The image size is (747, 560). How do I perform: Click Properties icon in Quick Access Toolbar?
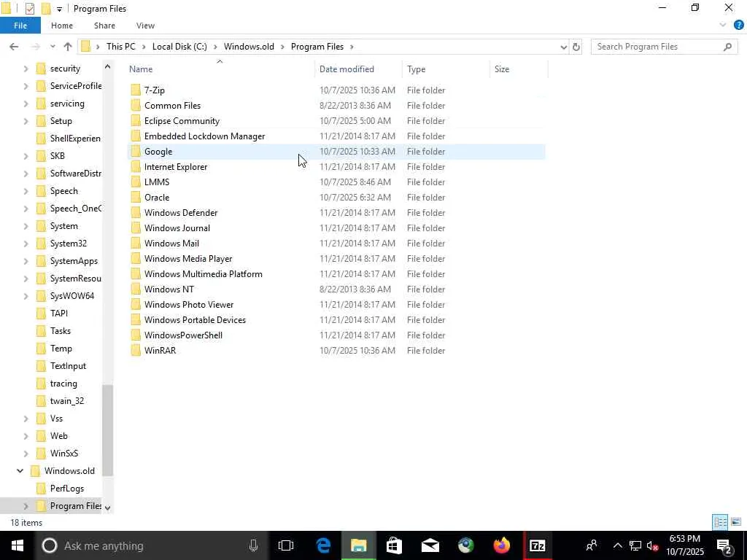(29, 9)
